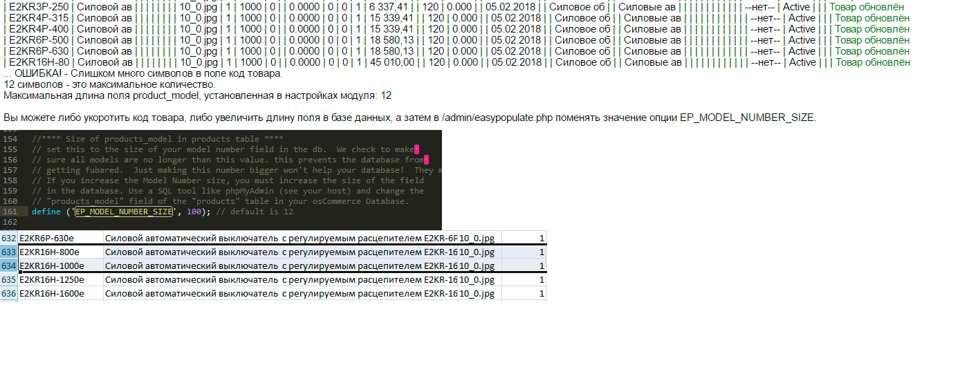Click the 'ОШИБКА!' error message line
Image resolution: width=980 pixels, height=392 pixels.
pyautogui.click(x=143, y=73)
